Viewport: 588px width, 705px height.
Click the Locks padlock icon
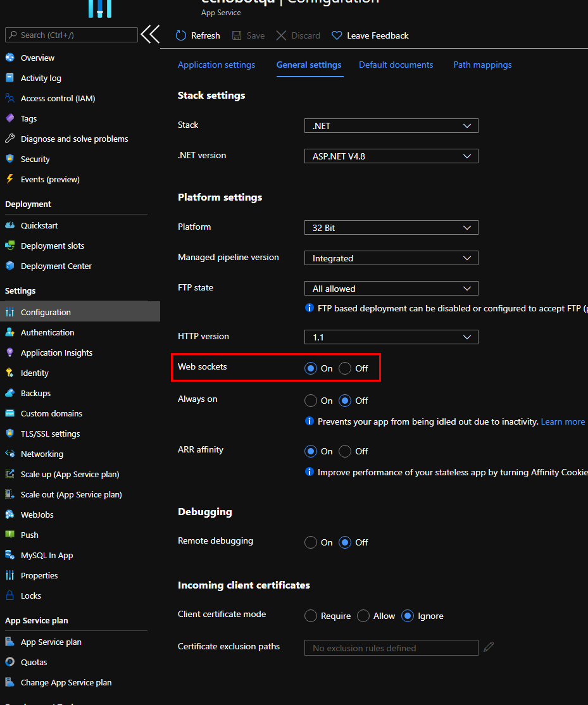10,596
